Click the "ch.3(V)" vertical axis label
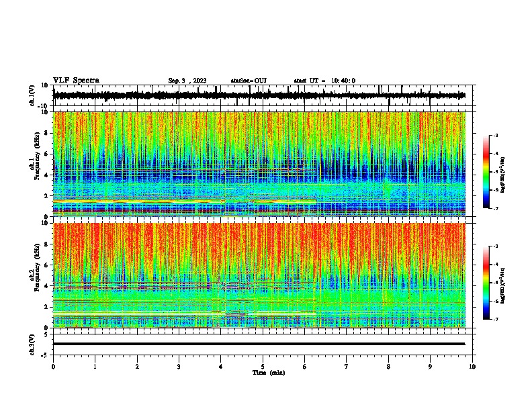 (32, 345)
